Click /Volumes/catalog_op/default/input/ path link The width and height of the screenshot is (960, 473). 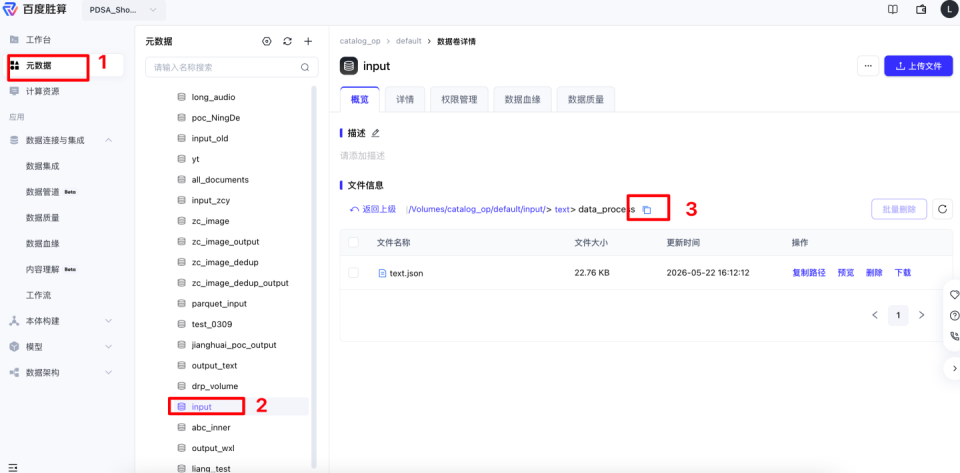477,209
